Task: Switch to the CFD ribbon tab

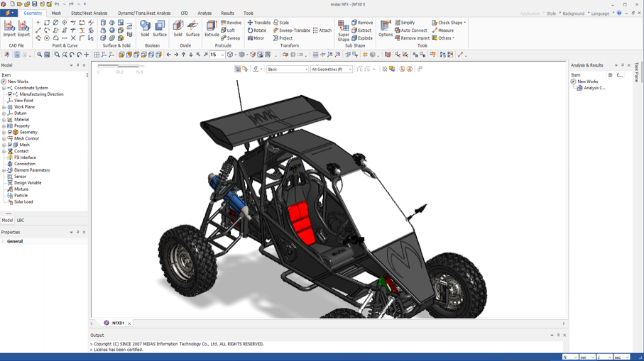Action: click(x=185, y=13)
